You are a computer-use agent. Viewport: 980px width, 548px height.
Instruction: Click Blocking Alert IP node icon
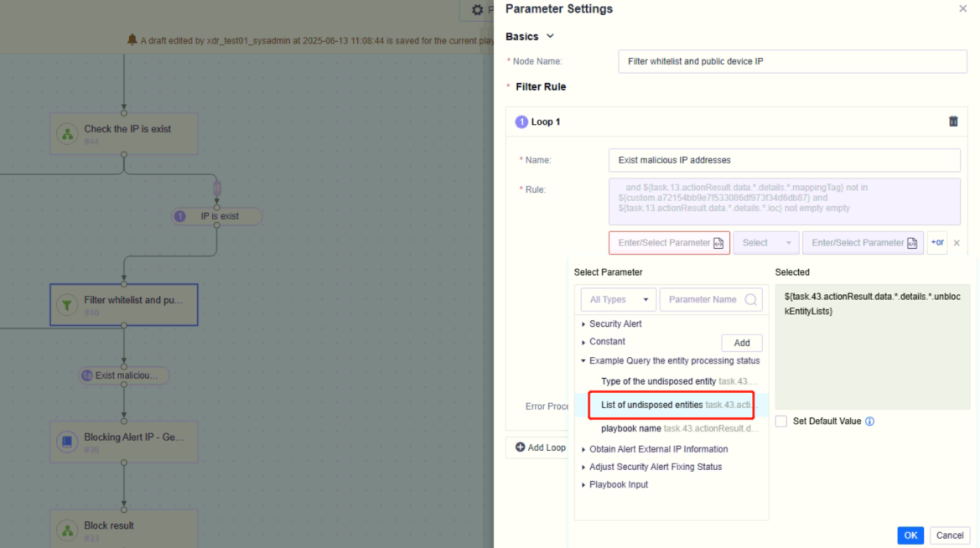point(67,442)
